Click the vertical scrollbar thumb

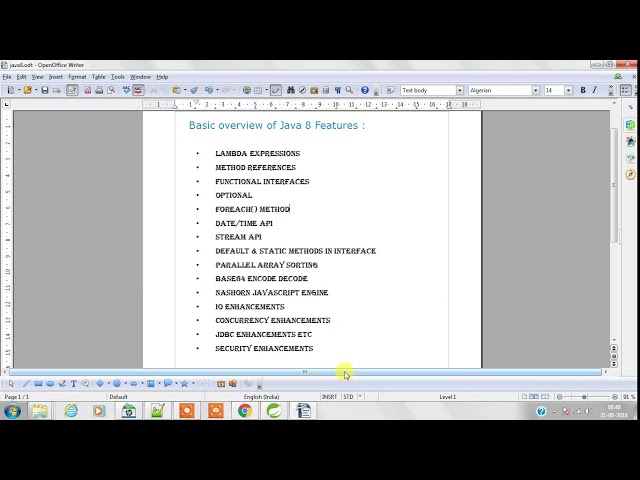pos(614,186)
